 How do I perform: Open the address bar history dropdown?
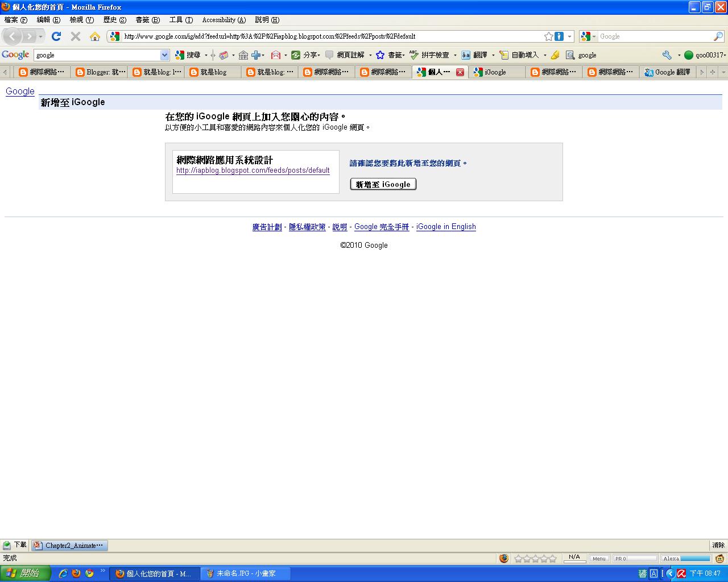coord(569,36)
